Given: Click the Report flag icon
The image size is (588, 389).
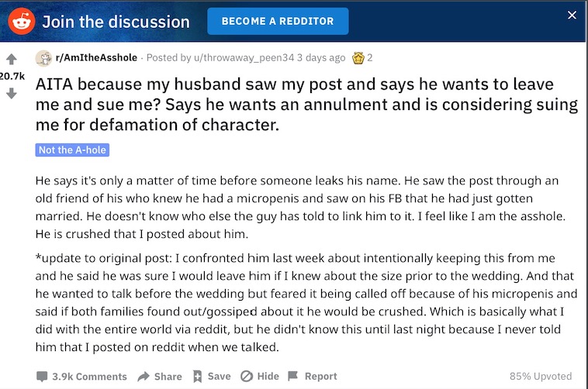Looking at the screenshot, I should [293, 376].
